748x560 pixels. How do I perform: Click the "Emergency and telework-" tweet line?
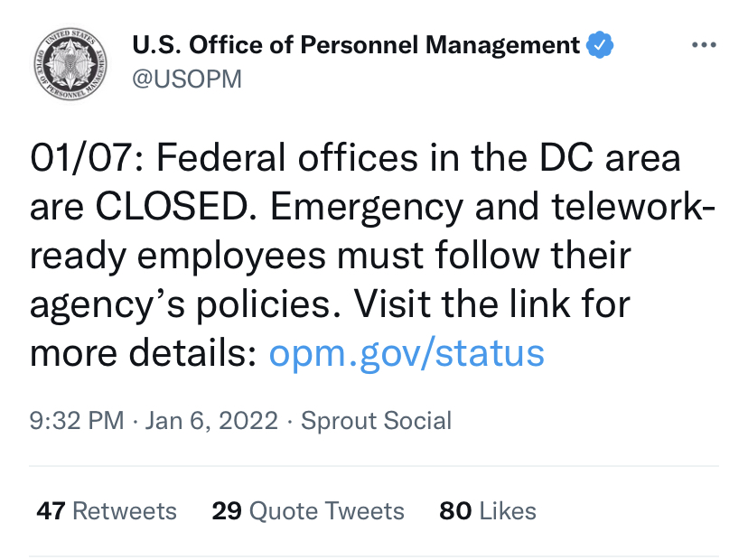click(493, 207)
